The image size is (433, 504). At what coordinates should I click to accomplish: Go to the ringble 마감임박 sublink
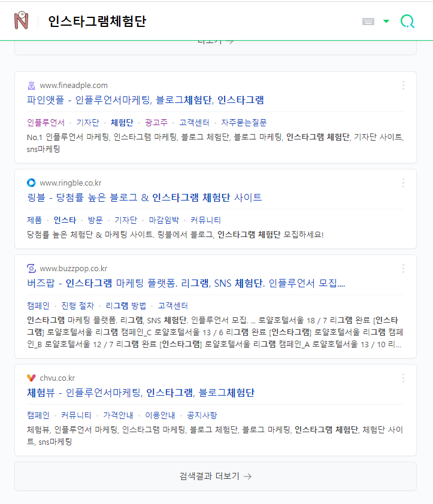point(163,220)
